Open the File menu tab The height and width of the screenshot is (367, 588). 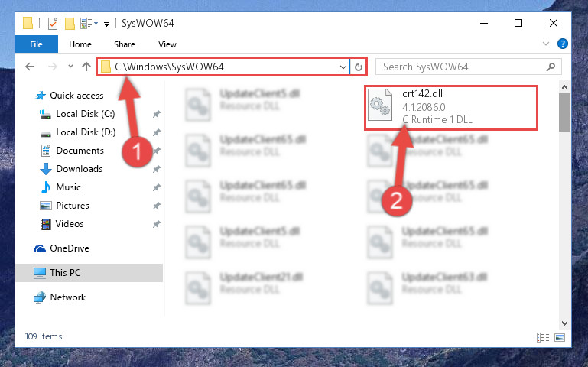click(37, 44)
